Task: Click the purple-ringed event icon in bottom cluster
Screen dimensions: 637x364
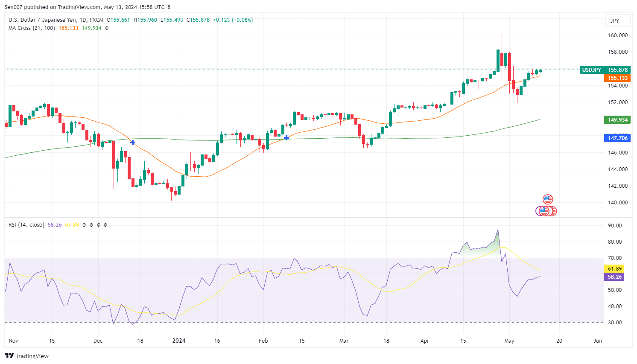Action: [538, 211]
